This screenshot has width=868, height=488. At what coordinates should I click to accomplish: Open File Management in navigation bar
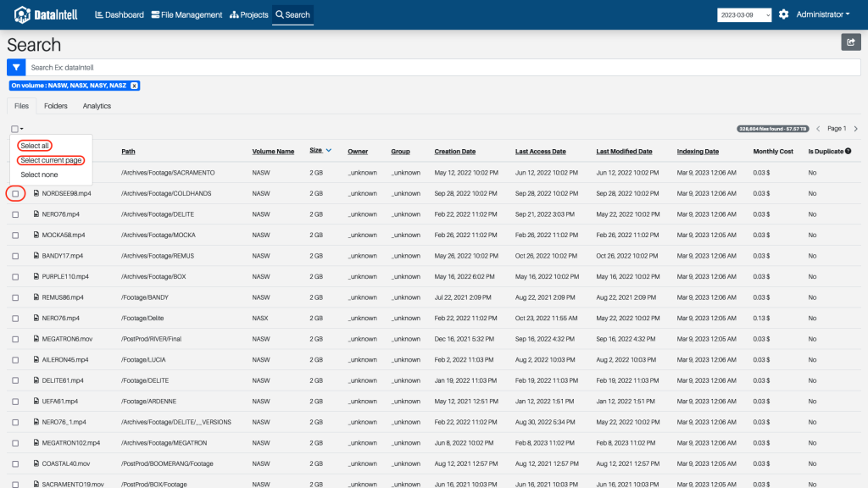(186, 15)
